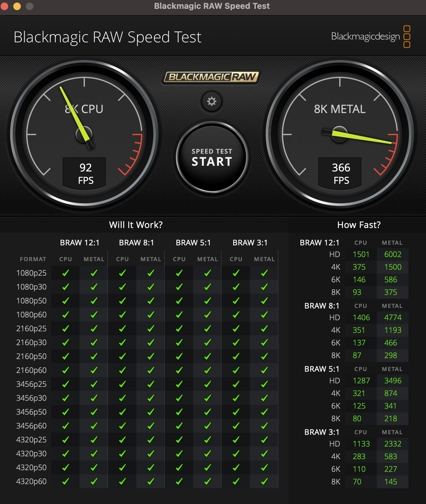The image size is (426, 504).
Task: Select the 2160p60 BRAW 3:1 METAL checkmark
Action: (264, 370)
